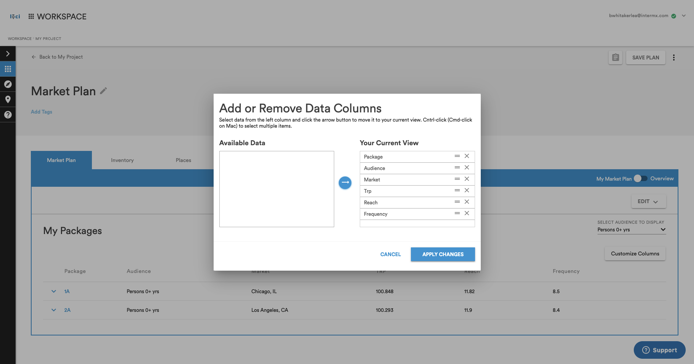Select the Package item in Current View

click(x=417, y=156)
